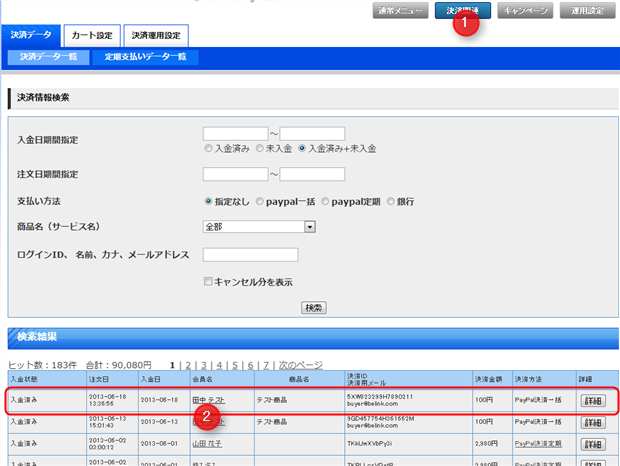This screenshot has height=466, width=620.
Task: Choose 銀行 payment method
Action: tap(390, 201)
